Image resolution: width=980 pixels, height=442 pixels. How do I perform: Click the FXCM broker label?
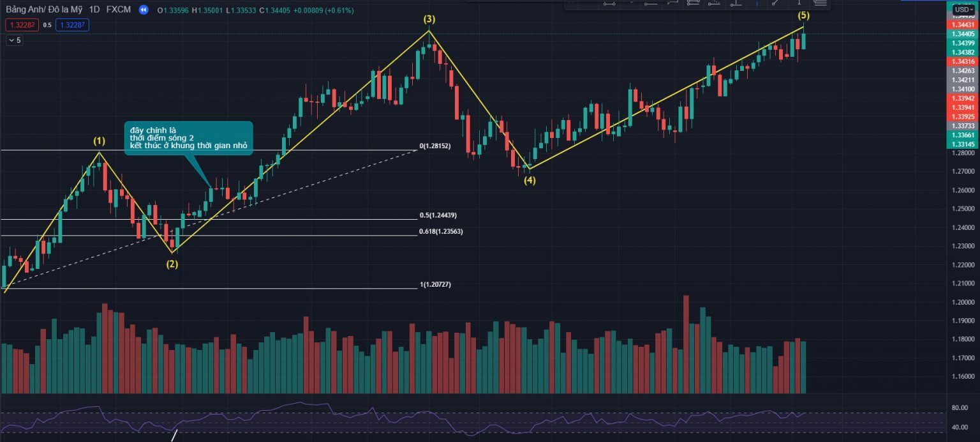pyautogui.click(x=119, y=10)
